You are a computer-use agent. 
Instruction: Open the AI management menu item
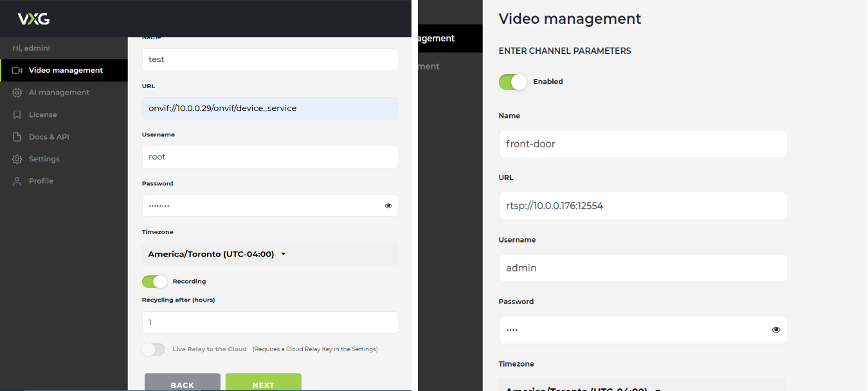(59, 93)
